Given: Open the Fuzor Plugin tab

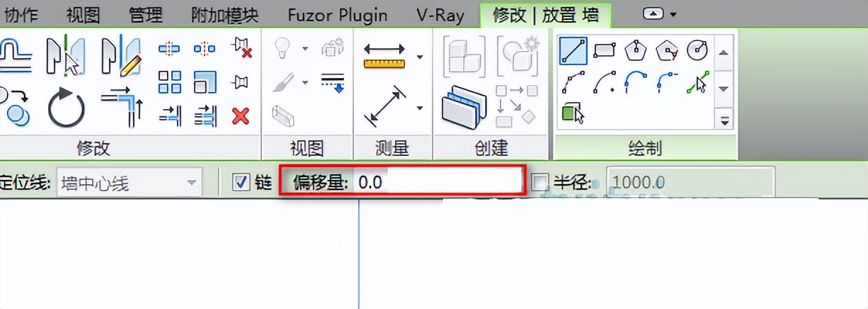Looking at the screenshot, I should tap(338, 15).
